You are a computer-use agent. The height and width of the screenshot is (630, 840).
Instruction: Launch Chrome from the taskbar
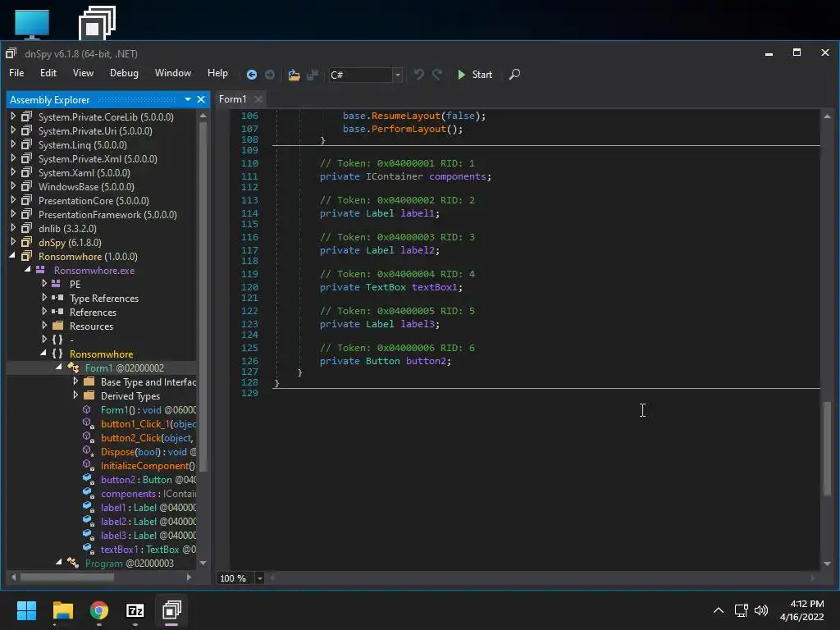pos(99,610)
